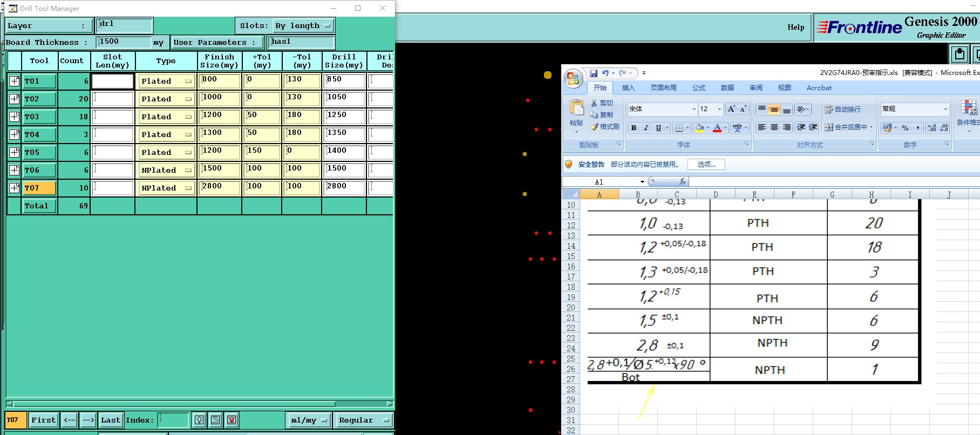Click the Layer button

[49, 25]
